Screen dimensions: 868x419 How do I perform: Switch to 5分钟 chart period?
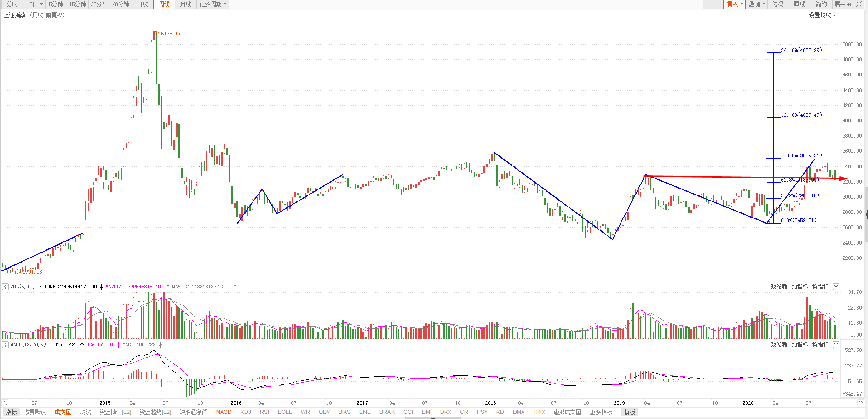pos(56,4)
